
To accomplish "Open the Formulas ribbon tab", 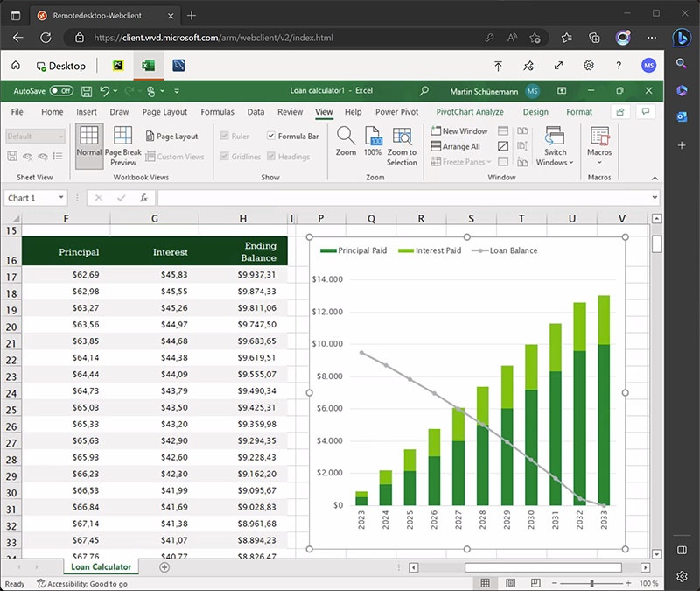I will [x=217, y=112].
